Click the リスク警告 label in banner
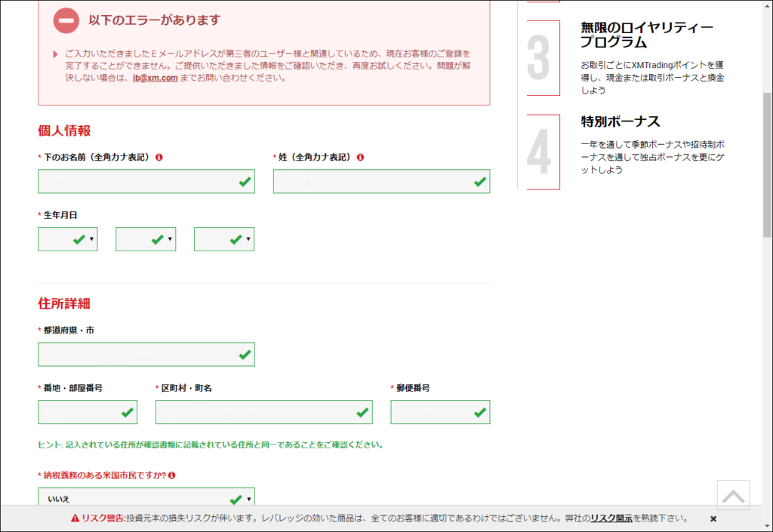The width and height of the screenshot is (773, 532). [x=103, y=518]
